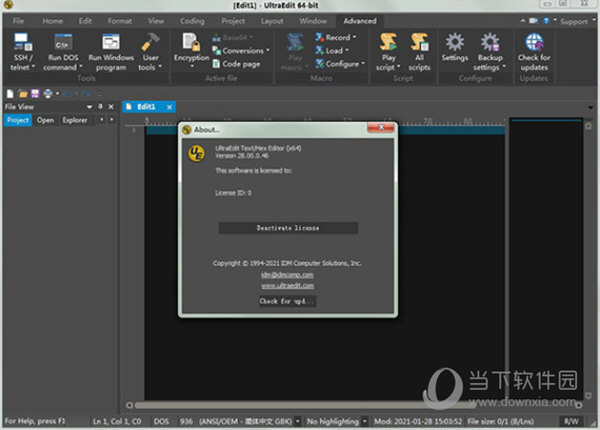The height and width of the screenshot is (430, 600).
Task: Switch to the Layout ribbon tab
Action: 272,21
